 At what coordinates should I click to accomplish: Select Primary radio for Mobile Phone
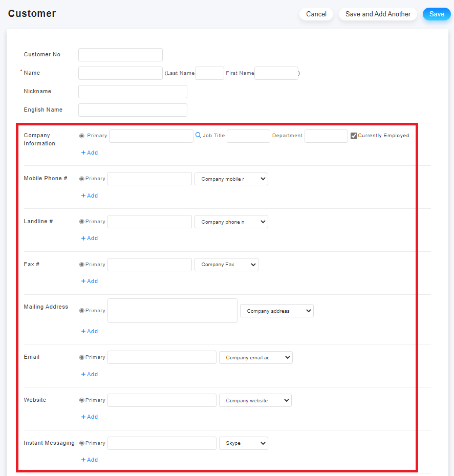(81, 179)
